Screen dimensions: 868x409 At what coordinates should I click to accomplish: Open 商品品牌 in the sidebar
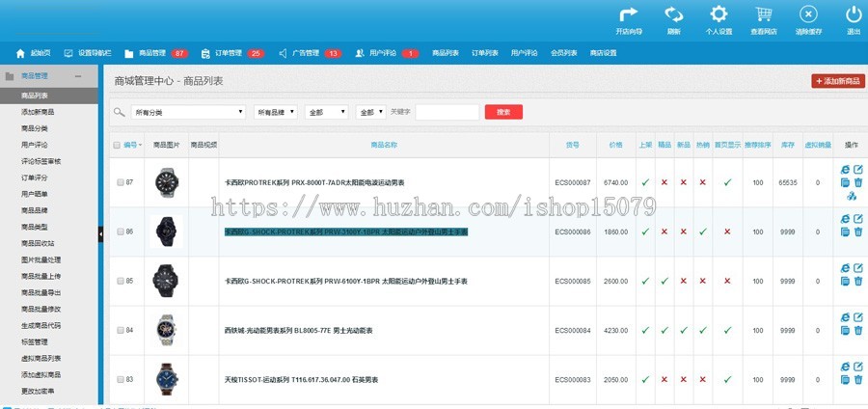click(35, 210)
